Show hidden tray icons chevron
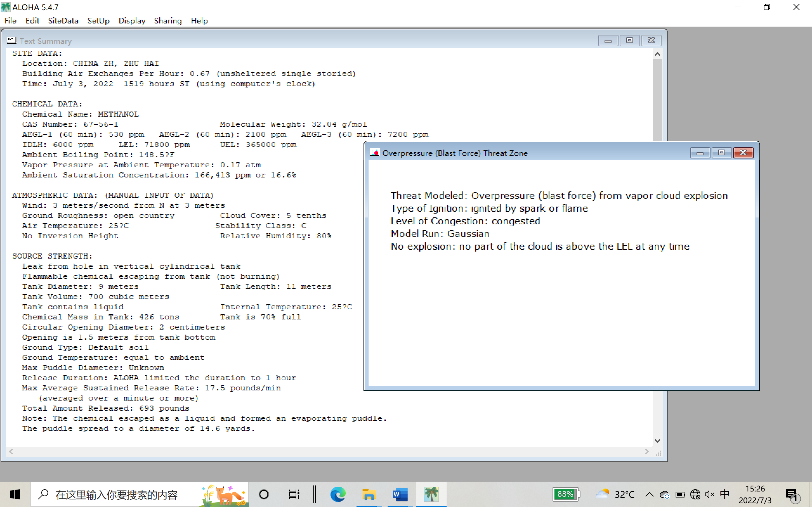This screenshot has width=812, height=507. [649, 494]
